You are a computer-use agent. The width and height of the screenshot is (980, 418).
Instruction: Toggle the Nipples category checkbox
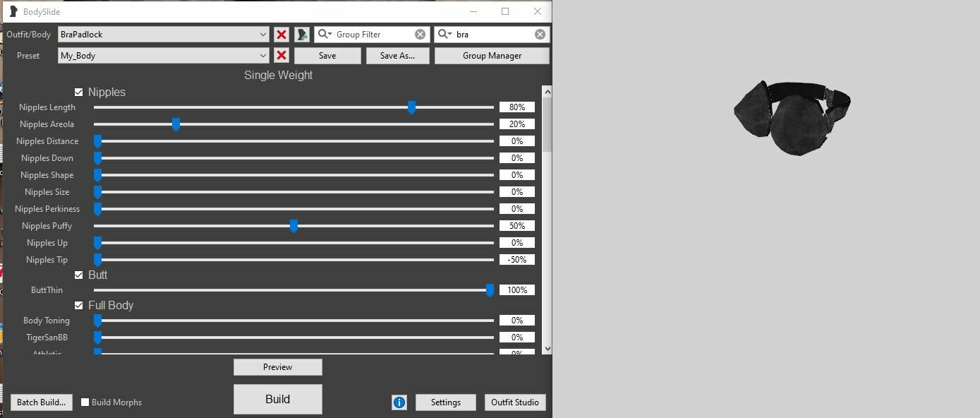[79, 92]
